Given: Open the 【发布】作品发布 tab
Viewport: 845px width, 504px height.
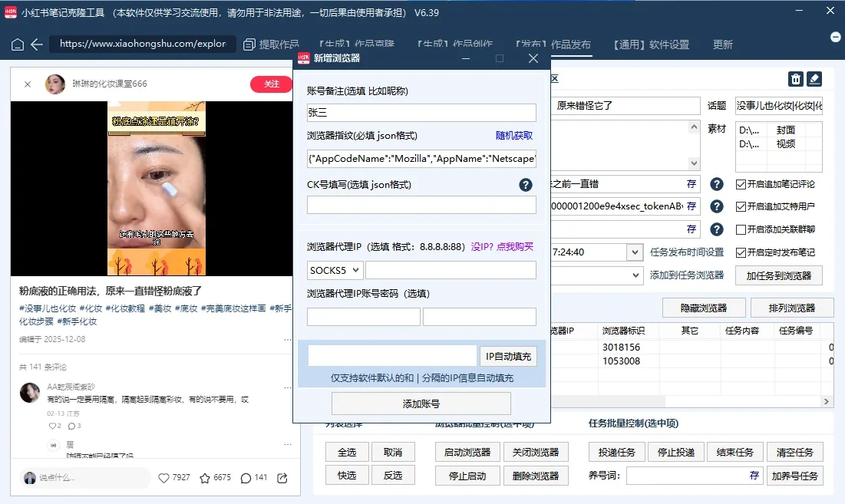Looking at the screenshot, I should pyautogui.click(x=553, y=44).
